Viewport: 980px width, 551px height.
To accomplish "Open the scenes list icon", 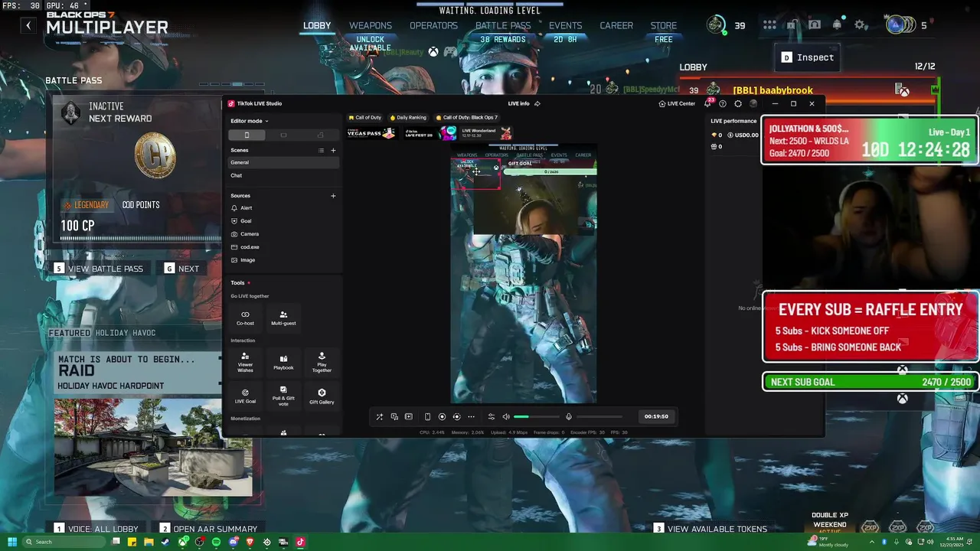I will [x=322, y=151].
